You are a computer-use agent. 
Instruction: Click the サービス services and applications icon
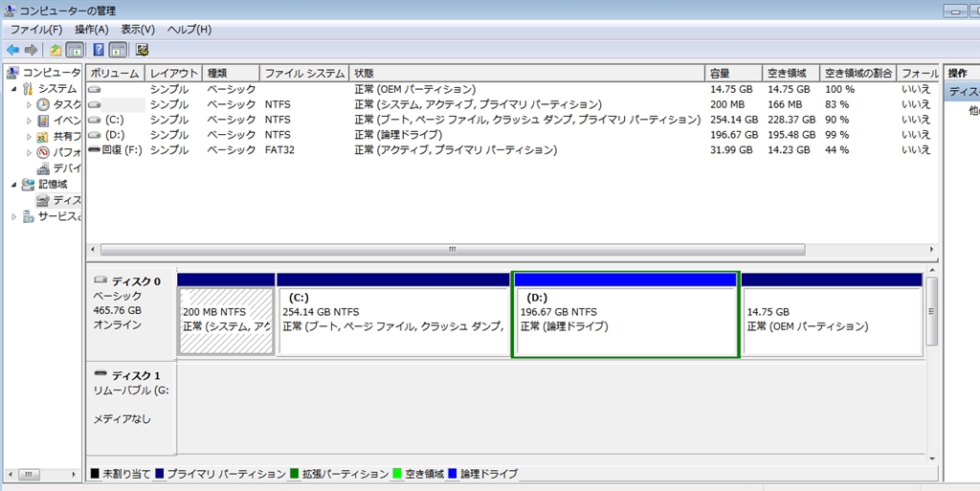pyautogui.click(x=28, y=216)
